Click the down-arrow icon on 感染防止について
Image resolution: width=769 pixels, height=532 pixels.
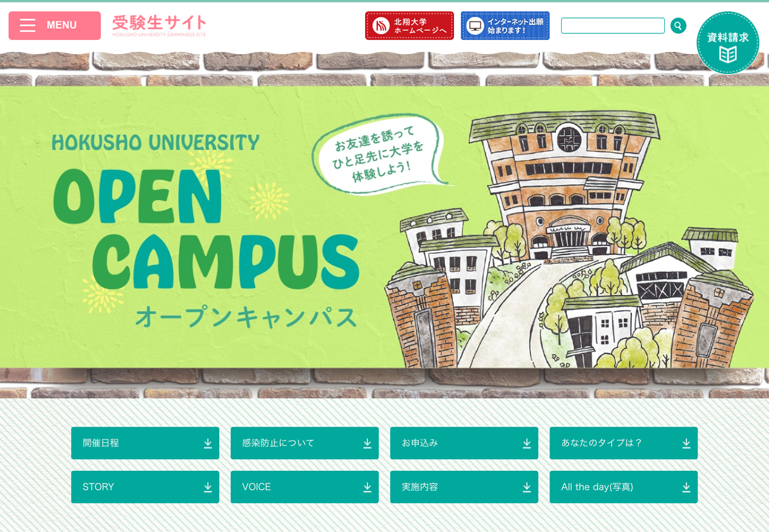368,443
